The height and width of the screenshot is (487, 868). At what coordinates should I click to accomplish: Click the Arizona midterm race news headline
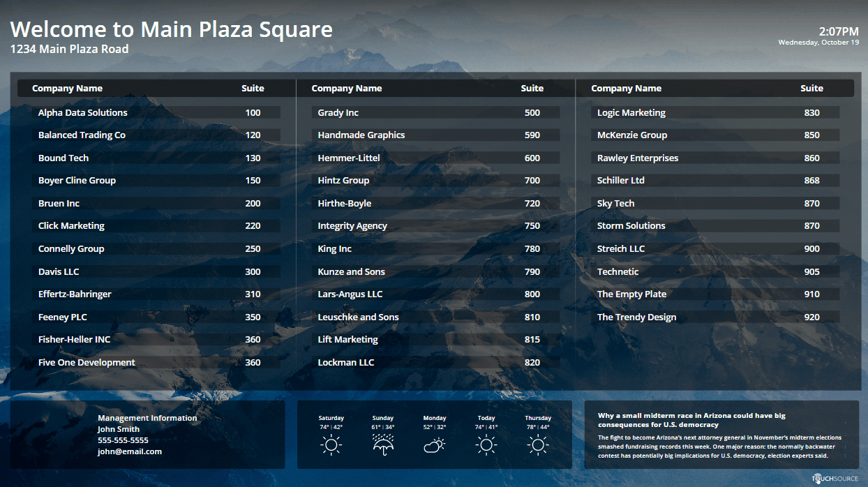pyautogui.click(x=691, y=419)
